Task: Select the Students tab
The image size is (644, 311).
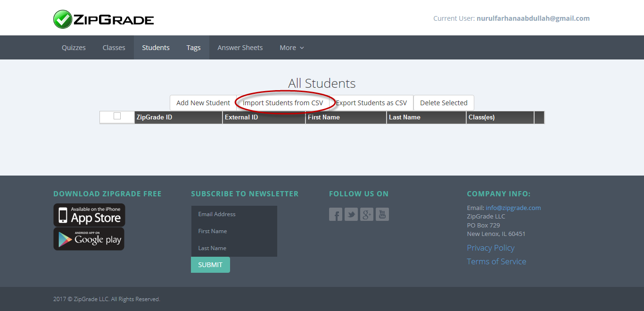Action: (x=156, y=48)
